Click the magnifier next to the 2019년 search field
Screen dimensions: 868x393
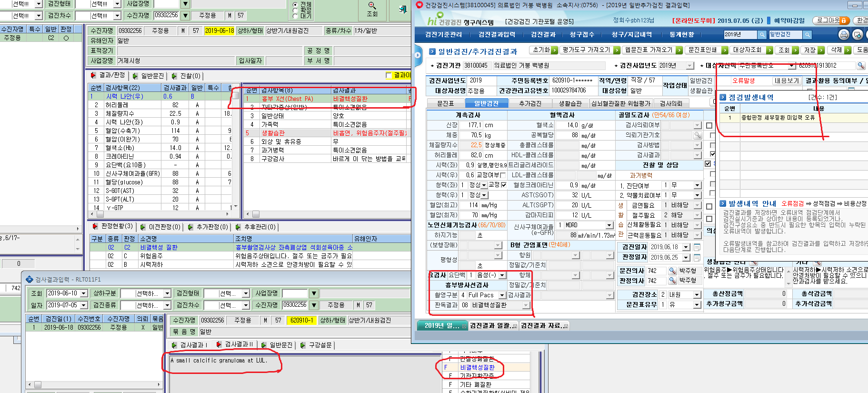tap(762, 35)
